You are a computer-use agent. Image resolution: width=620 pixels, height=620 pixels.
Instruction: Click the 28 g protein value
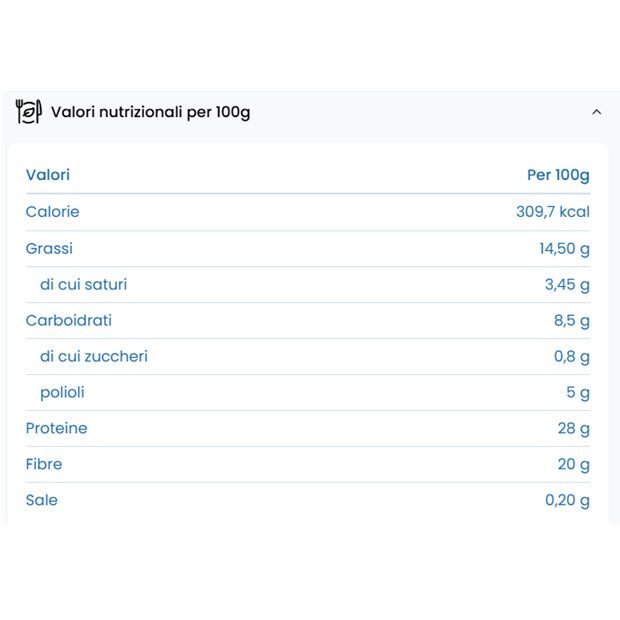coord(574,428)
